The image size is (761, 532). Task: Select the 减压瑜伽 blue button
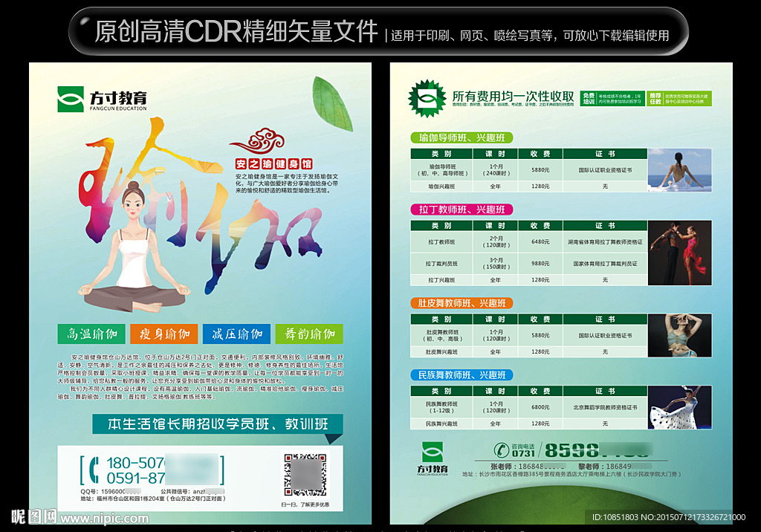coord(237,334)
